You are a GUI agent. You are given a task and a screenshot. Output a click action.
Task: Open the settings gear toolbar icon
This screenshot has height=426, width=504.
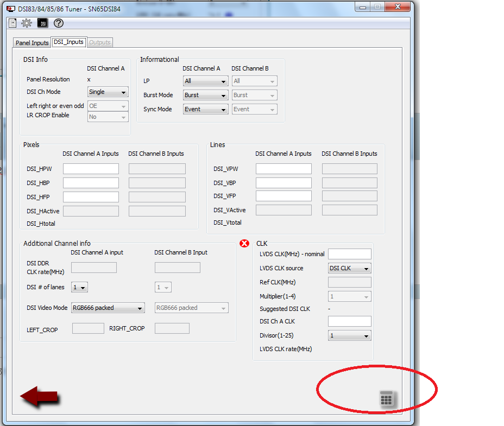pyautogui.click(x=27, y=23)
